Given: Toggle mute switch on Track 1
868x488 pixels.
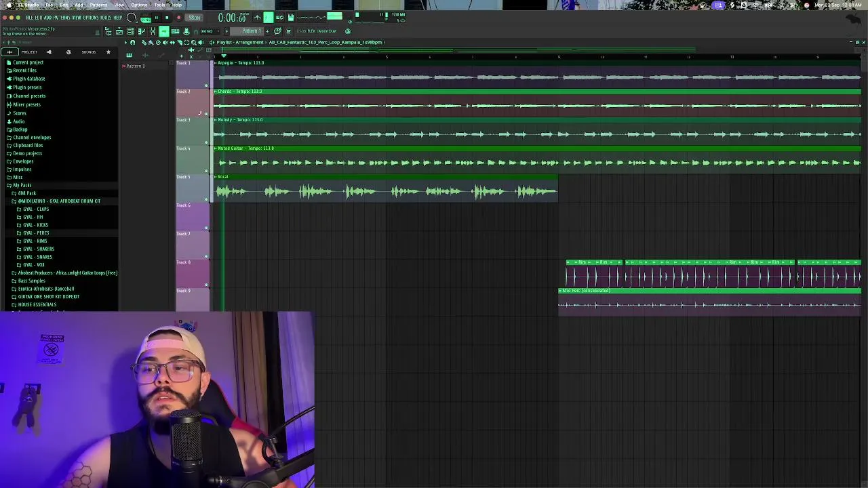Looking at the screenshot, I should (x=206, y=85).
